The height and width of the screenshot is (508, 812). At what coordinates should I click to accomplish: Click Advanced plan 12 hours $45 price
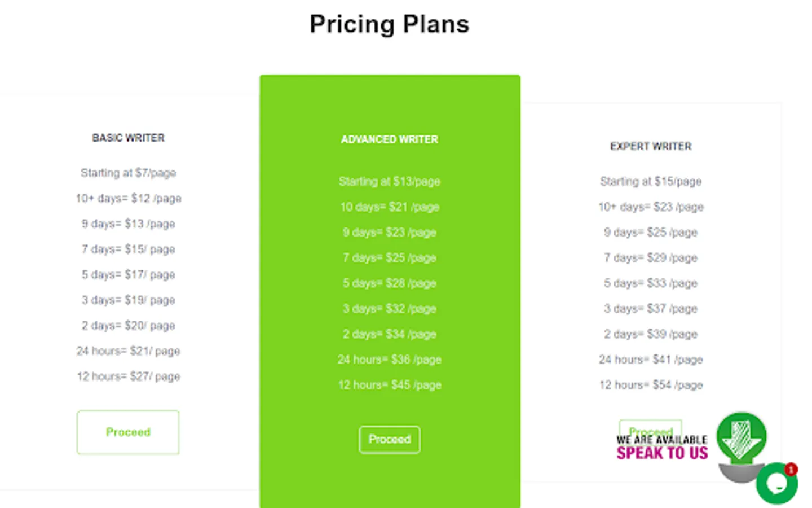(390, 385)
